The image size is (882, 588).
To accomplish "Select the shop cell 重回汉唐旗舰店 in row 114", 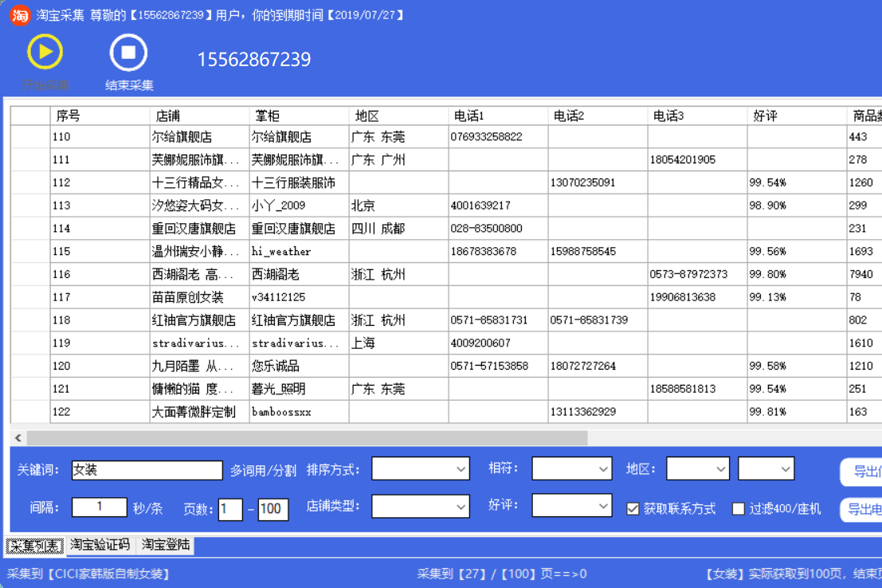I will point(199,229).
